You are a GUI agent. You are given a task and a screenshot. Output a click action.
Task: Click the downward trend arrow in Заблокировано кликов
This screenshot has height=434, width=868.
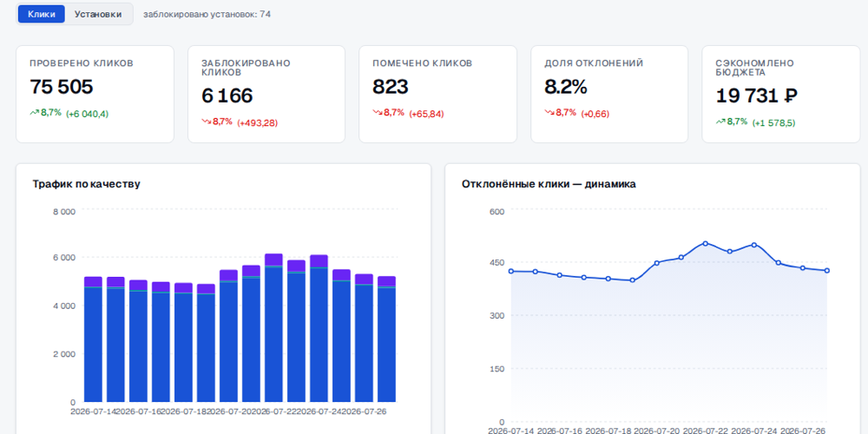(206, 122)
